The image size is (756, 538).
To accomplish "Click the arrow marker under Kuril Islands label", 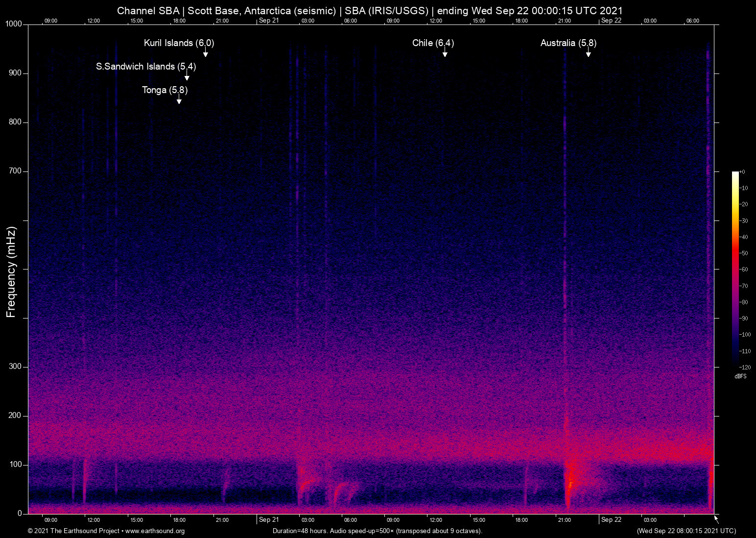I will click(206, 54).
